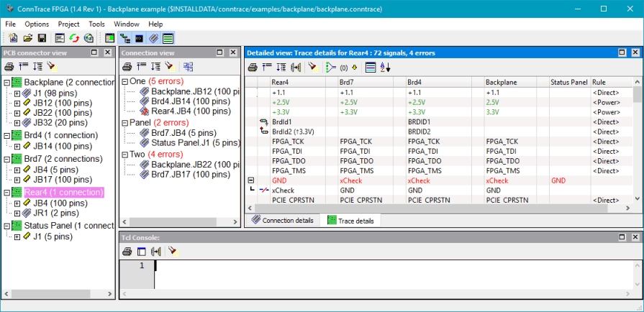Expand JR1 (2 pins) connector node
The image size is (644, 312).
(17, 213)
